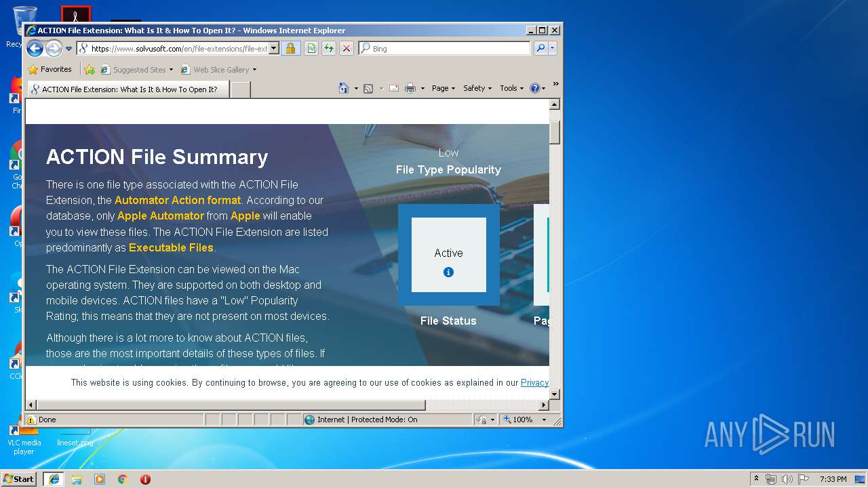Click the RSS feeds icon
Screen dimensions: 868x488
coord(368,88)
